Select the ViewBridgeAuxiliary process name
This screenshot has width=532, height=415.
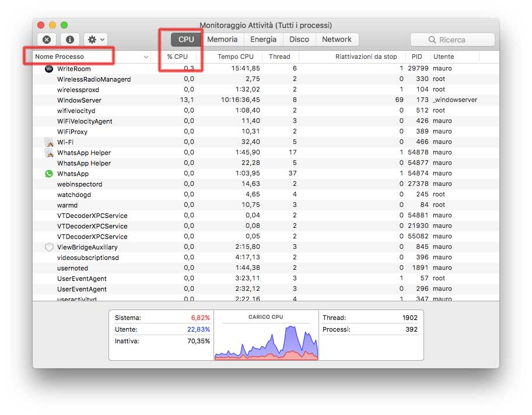[87, 247]
